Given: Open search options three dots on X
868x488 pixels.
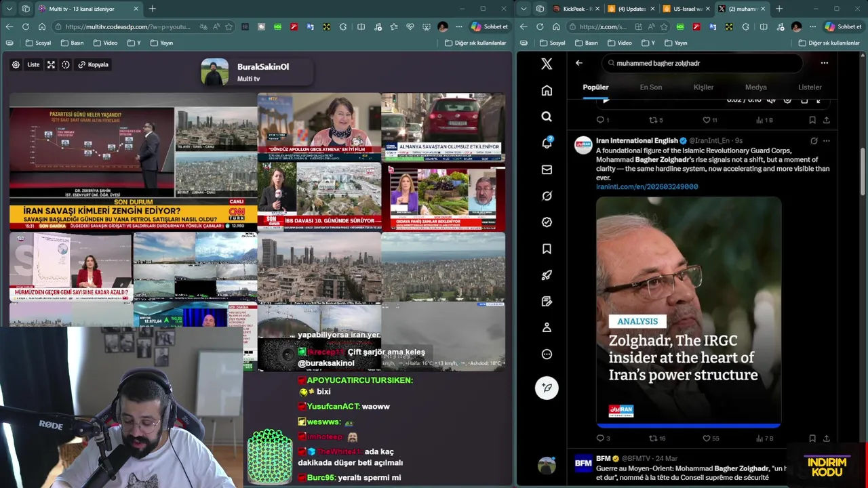Looking at the screenshot, I should (x=824, y=63).
